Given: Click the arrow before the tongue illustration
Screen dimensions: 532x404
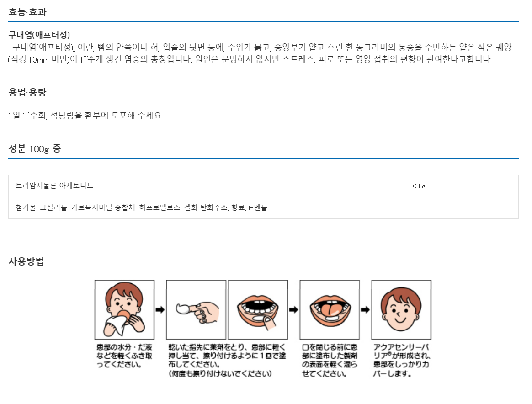Looking at the screenshot, I should coord(293,310).
